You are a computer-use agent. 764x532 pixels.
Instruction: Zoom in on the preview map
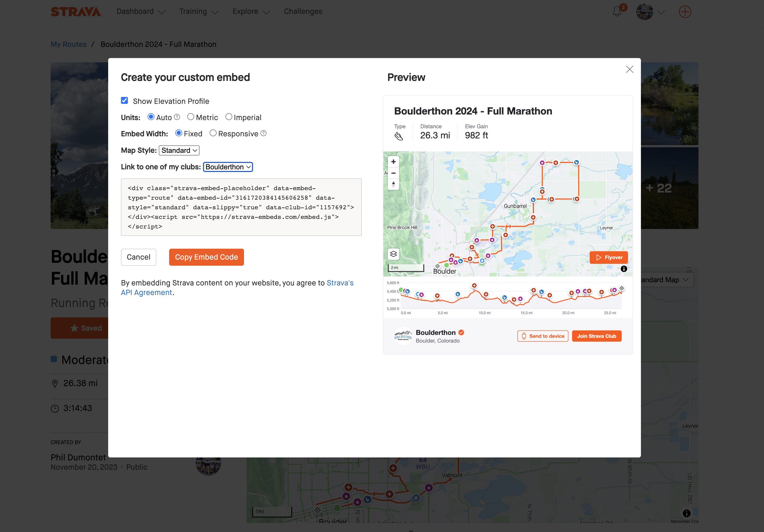point(393,162)
